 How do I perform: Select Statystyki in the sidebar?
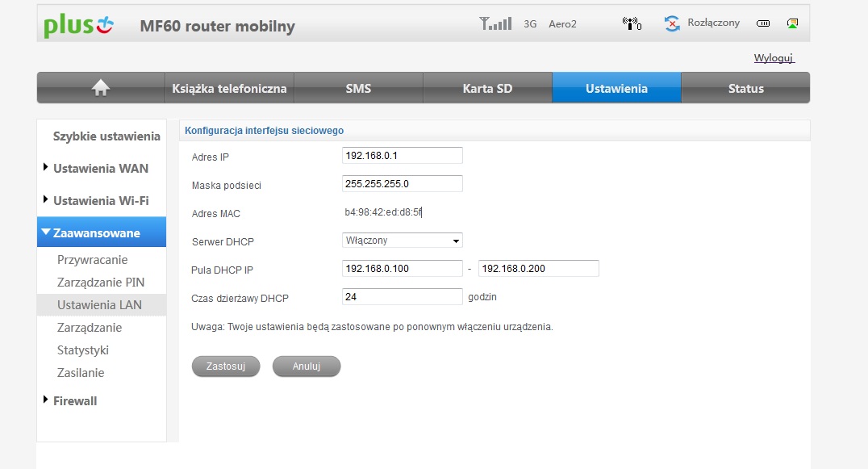83,350
